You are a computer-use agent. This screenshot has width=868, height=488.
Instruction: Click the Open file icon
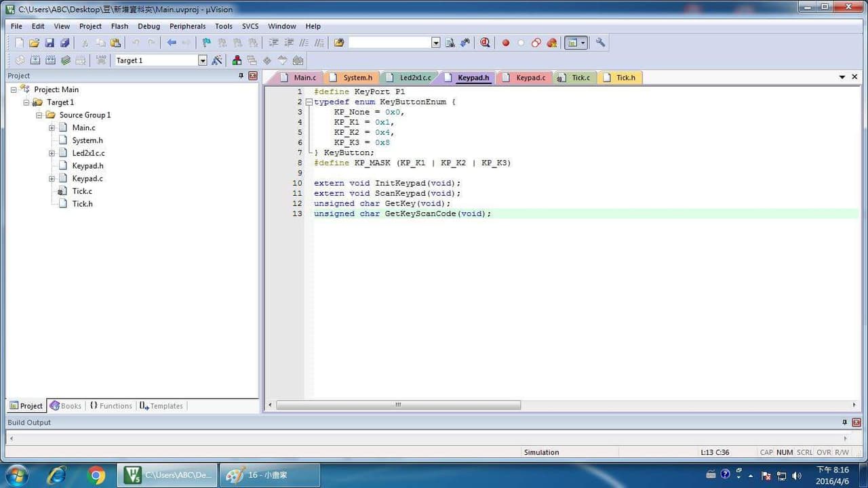34,43
